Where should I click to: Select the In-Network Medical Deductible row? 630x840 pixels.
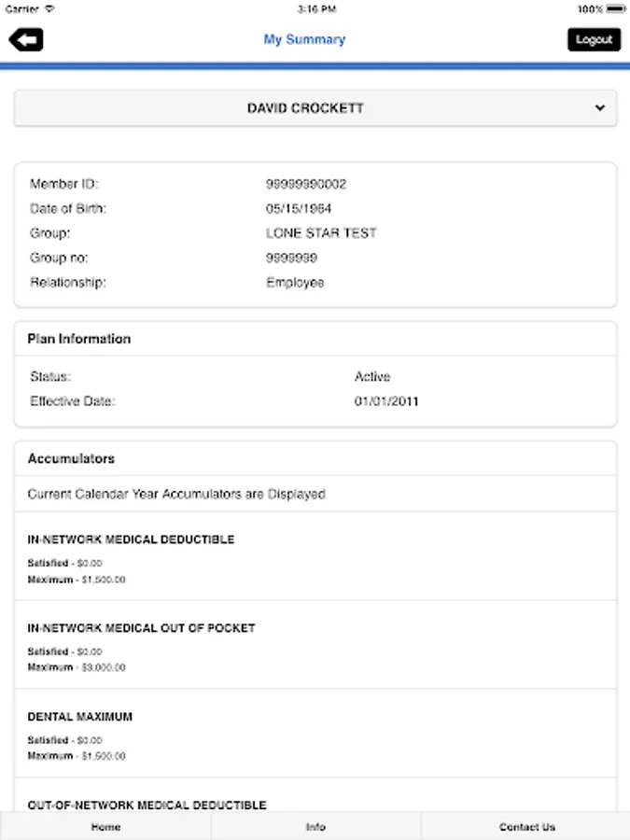pos(315,558)
